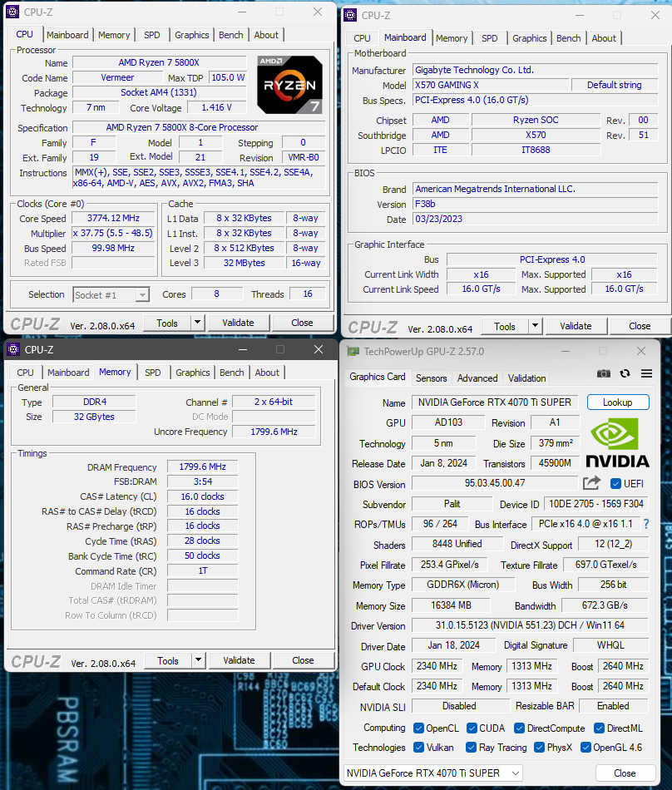Image resolution: width=672 pixels, height=790 pixels.
Task: Click the GPU name field in GPU-Z
Action: [495, 402]
